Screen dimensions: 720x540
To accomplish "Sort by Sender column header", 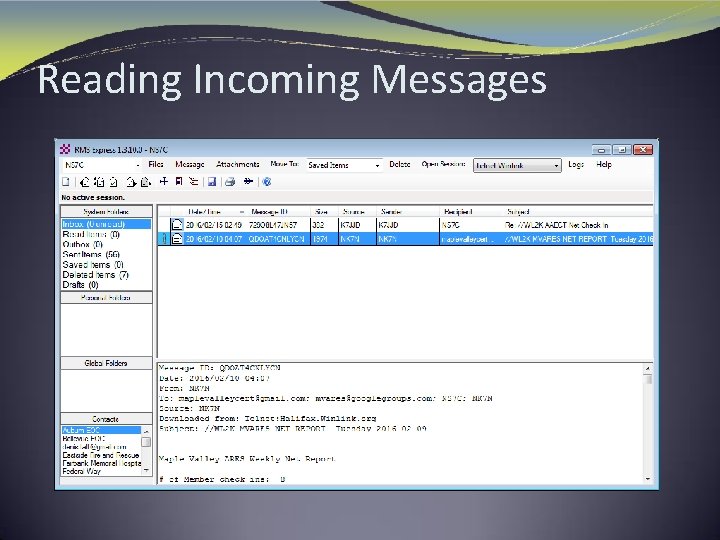I will (x=407, y=212).
